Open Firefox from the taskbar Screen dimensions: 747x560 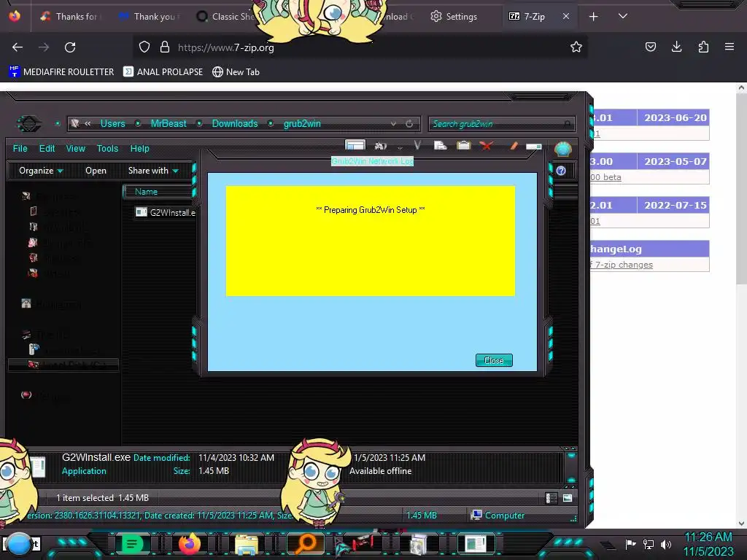190,544
